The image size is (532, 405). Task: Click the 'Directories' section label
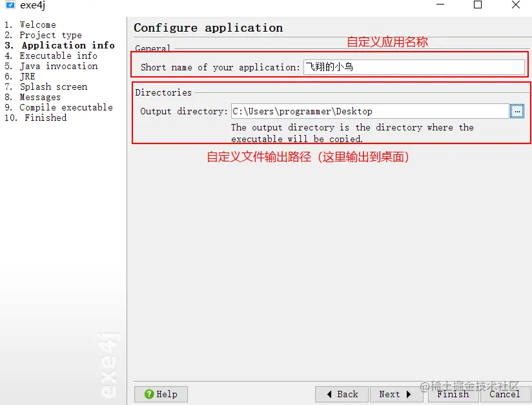pyautogui.click(x=163, y=92)
